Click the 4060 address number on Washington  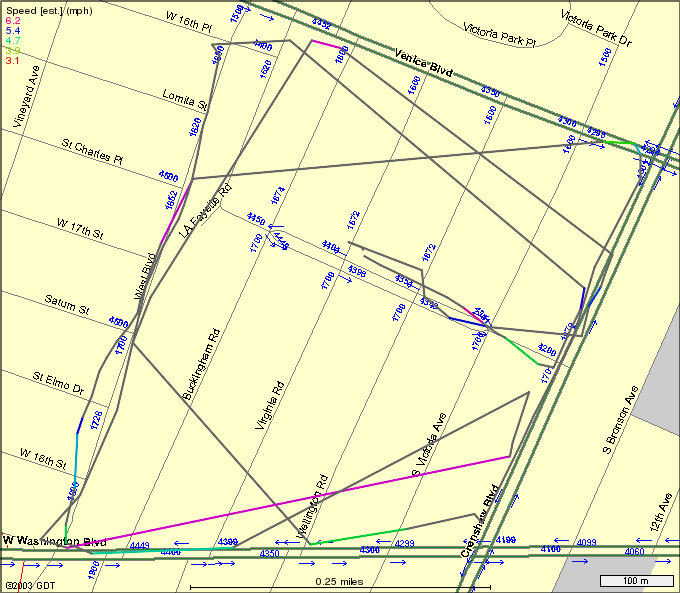coord(634,551)
